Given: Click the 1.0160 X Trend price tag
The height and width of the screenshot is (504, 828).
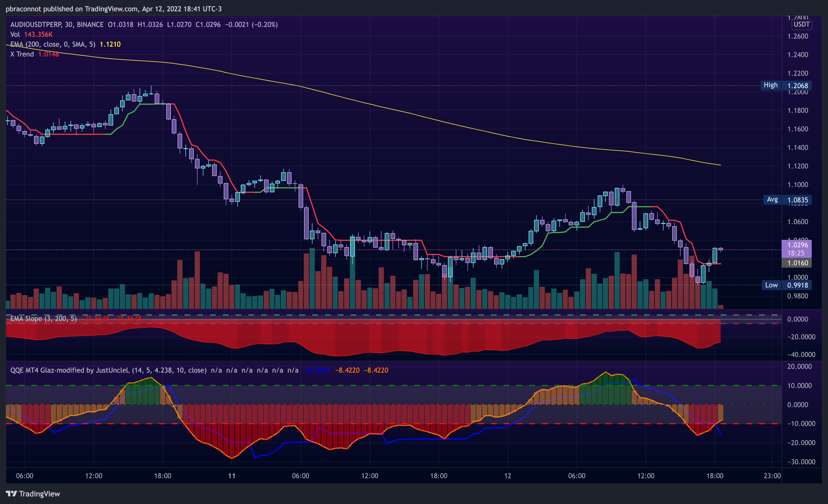Looking at the screenshot, I should (x=797, y=263).
